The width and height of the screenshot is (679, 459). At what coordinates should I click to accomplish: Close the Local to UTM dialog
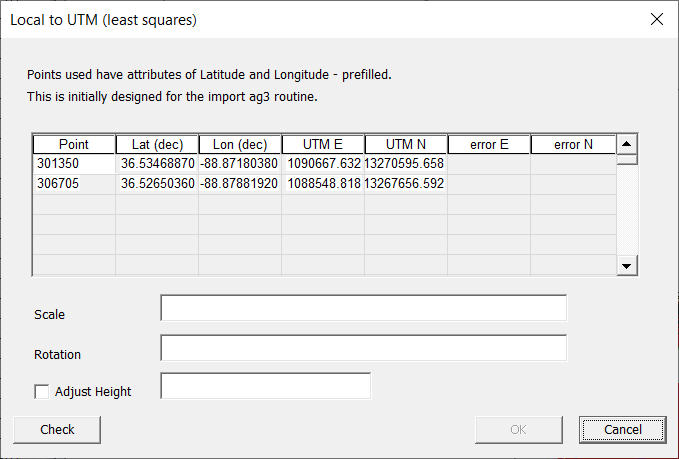click(657, 19)
